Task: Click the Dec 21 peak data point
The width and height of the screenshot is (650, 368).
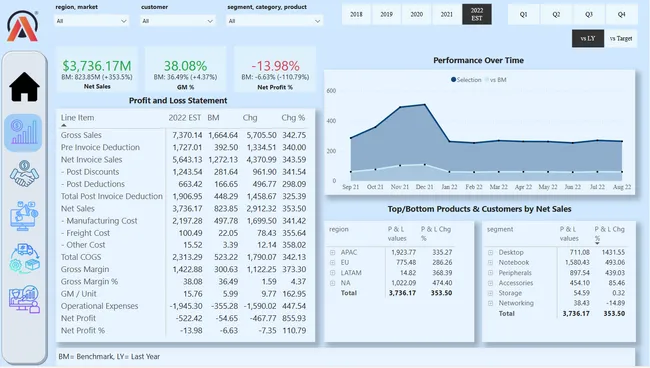Action: click(424, 105)
